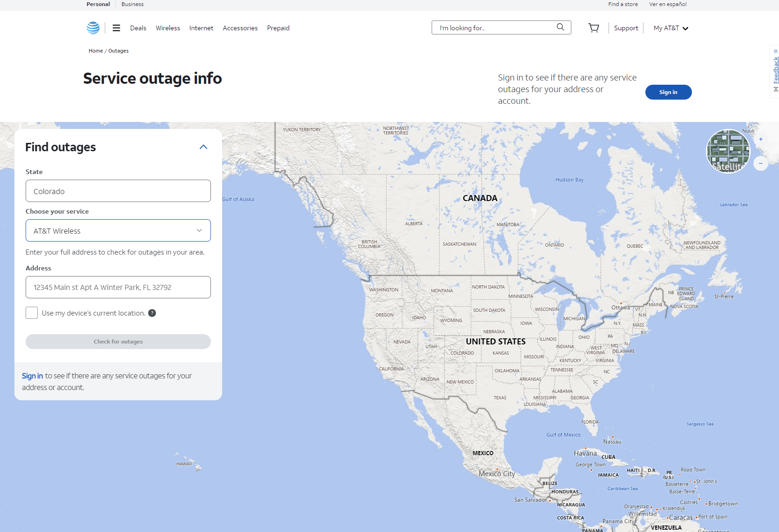Click the Find a store link
This screenshot has width=779, height=532.
point(623,4)
